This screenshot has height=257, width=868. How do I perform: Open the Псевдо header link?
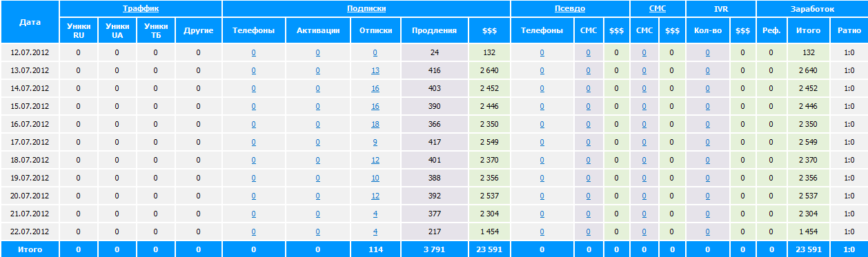[570, 9]
